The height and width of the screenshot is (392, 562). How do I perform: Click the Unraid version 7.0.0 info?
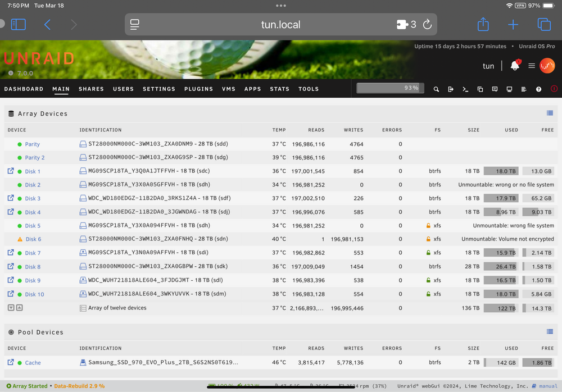click(21, 73)
